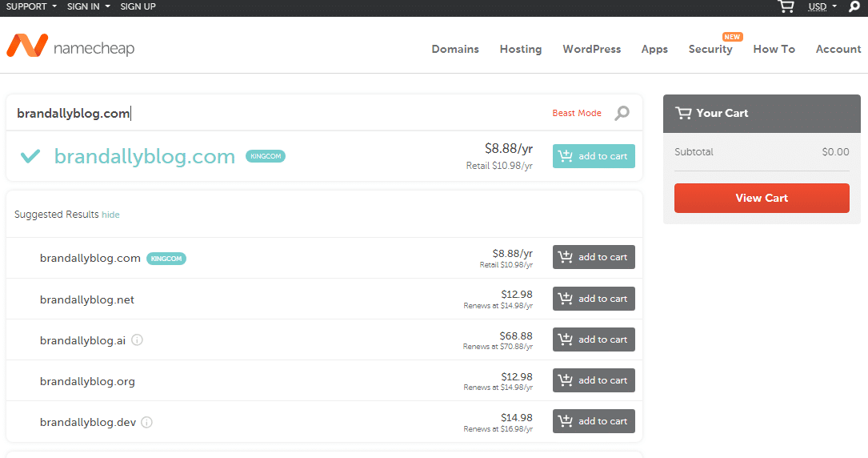
Task: Open the How To menu
Action: [x=774, y=50]
